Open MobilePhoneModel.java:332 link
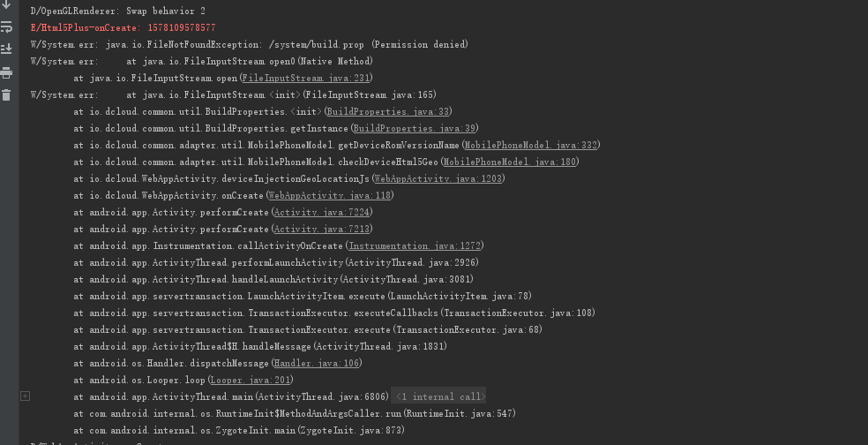868x445 pixels. coord(531,145)
